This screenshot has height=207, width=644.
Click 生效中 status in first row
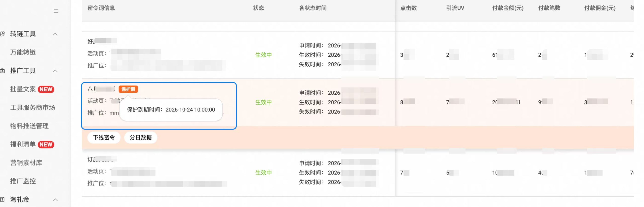pyautogui.click(x=263, y=55)
